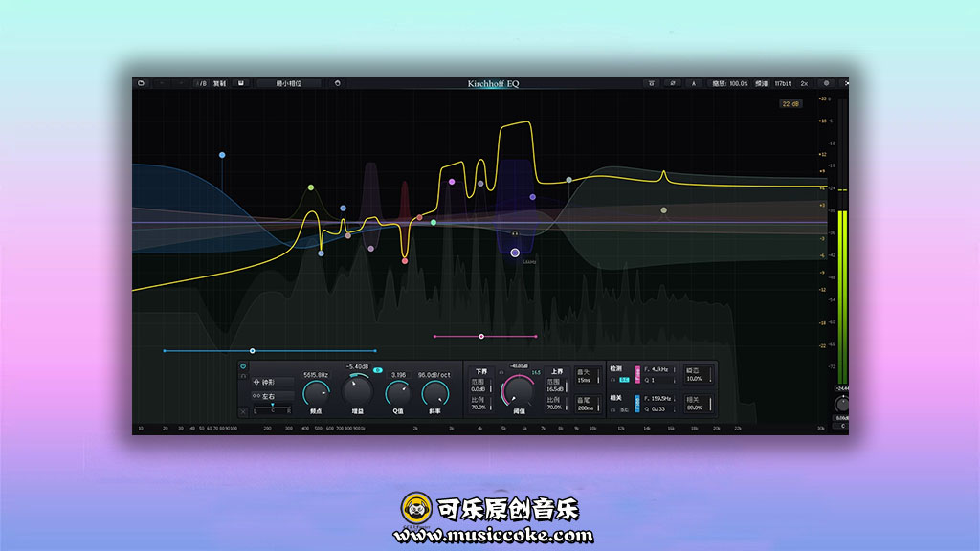The width and height of the screenshot is (980, 551).
Task: Click the X delete band button
Action: (243, 411)
